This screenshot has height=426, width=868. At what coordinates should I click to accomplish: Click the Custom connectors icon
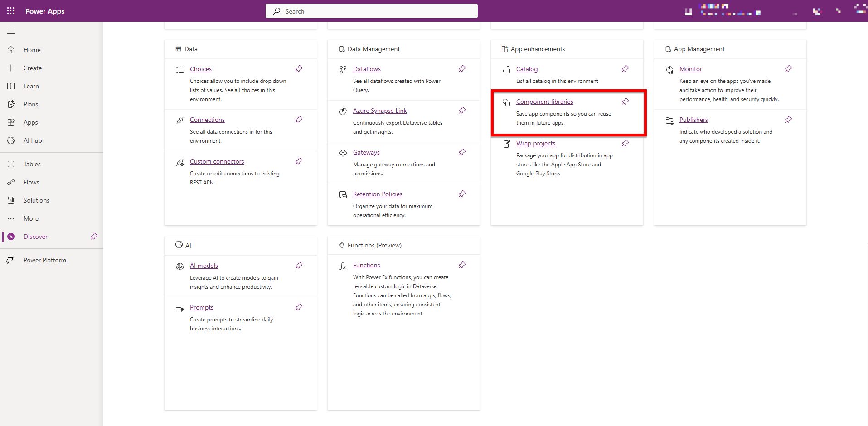tap(180, 162)
